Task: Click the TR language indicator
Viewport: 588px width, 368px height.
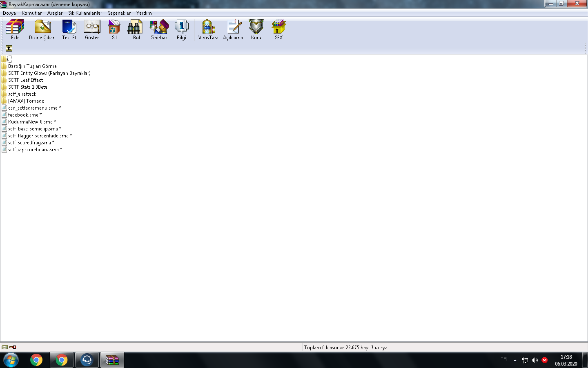Action: pyautogui.click(x=504, y=359)
